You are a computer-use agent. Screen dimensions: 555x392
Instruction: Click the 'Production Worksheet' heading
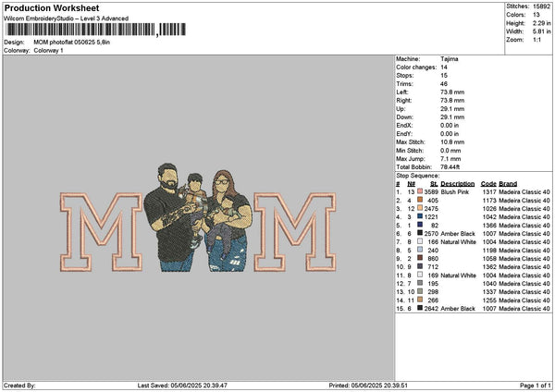tap(52, 7)
